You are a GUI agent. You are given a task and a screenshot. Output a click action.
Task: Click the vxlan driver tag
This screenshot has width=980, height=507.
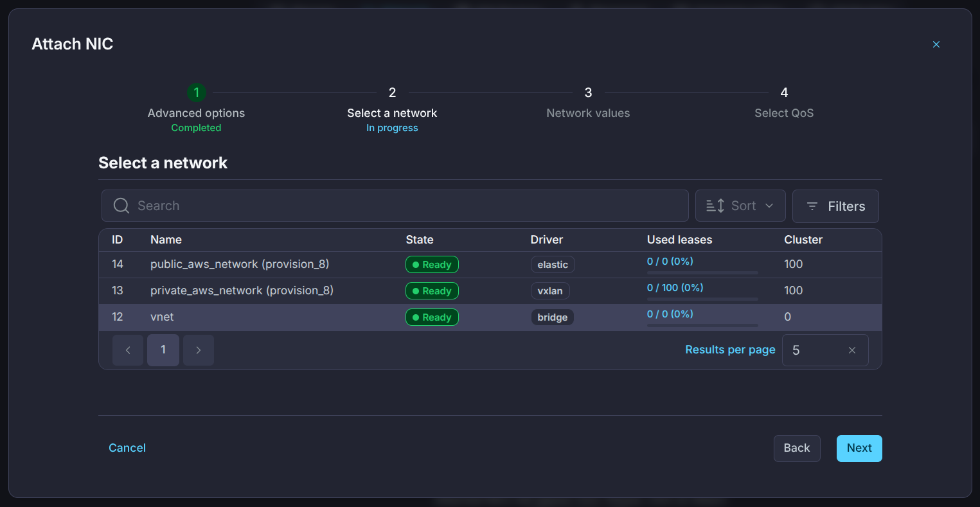point(550,291)
